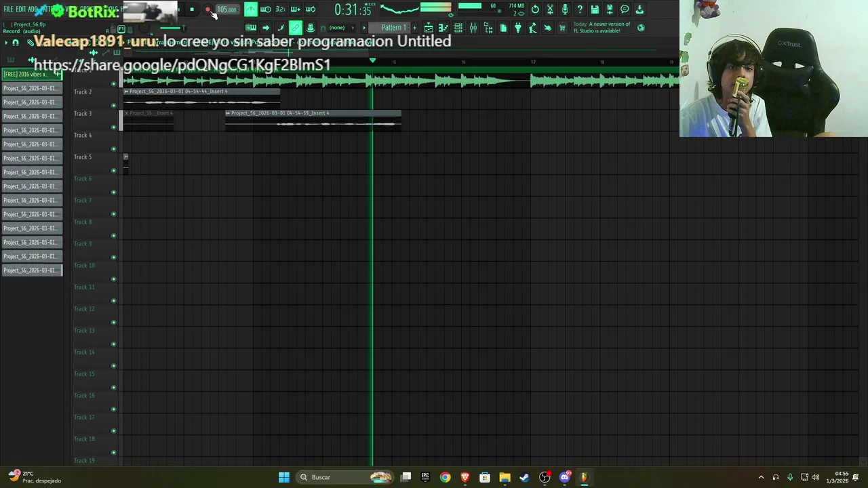Add new pattern with plus button
868x488 pixels.
(x=415, y=28)
